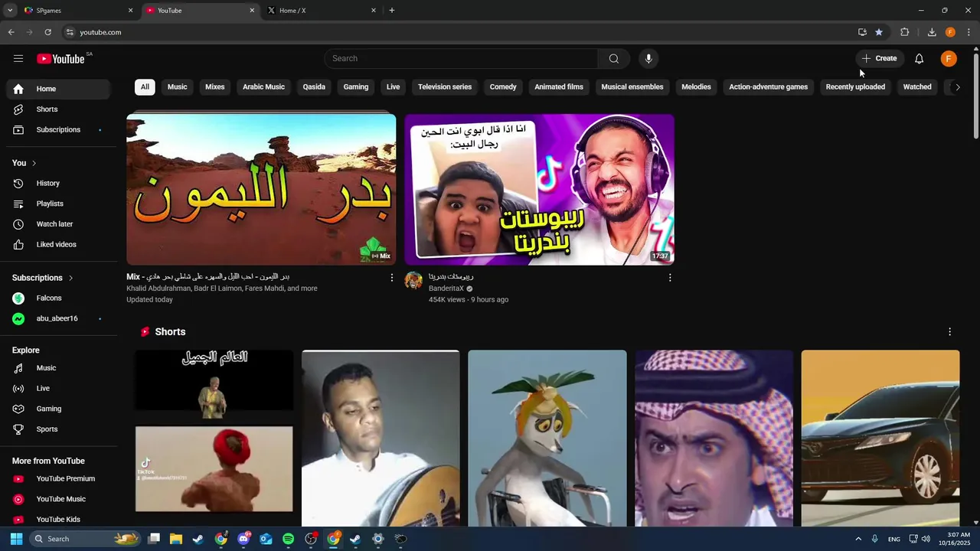This screenshot has height=551, width=980.
Task: Open the YouTube hamburger guide menu
Action: 18,59
